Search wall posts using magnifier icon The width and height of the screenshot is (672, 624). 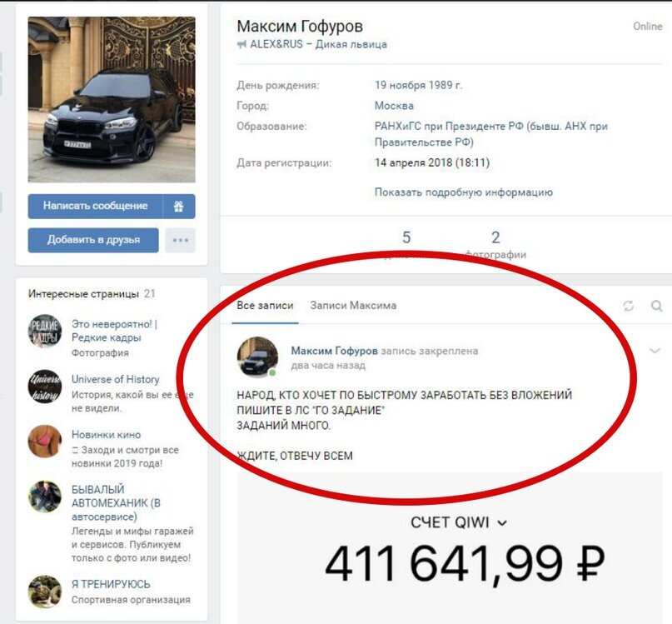pyautogui.click(x=656, y=306)
